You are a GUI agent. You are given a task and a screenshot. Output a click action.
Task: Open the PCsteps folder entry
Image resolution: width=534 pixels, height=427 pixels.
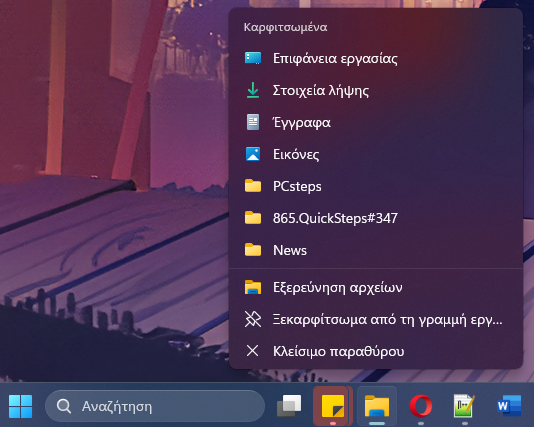[376, 186]
